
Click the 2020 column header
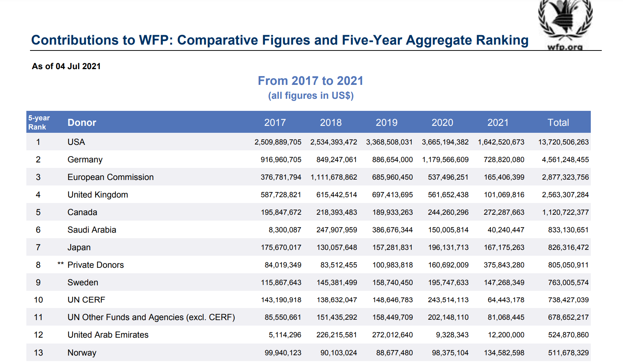[x=442, y=123]
